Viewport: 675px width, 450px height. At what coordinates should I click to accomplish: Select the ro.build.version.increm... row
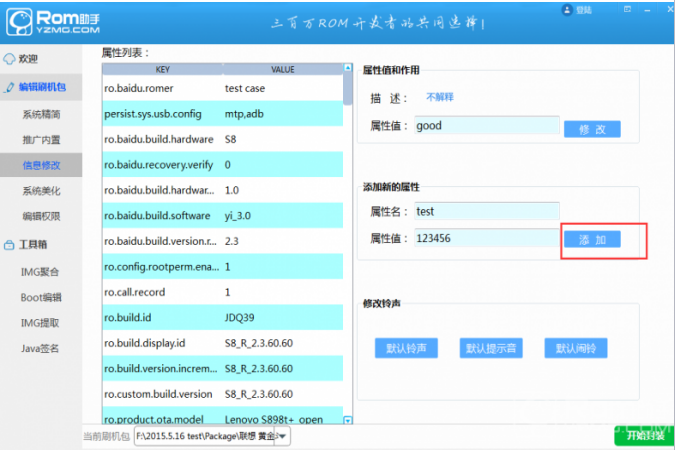point(223,368)
